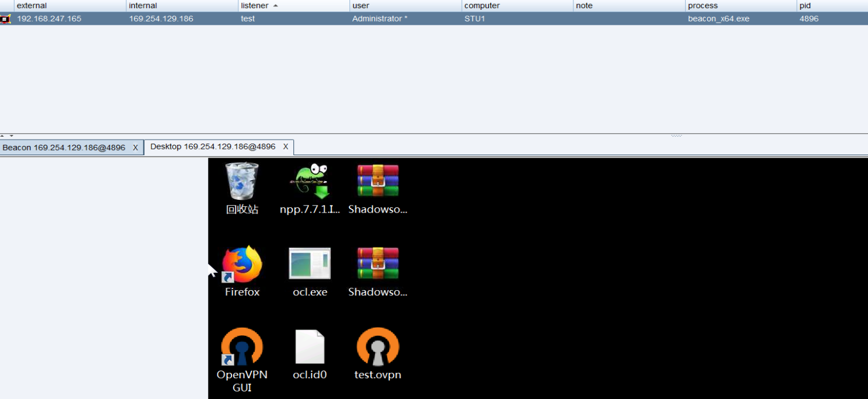Click the beacon session icon in the first row

pos(6,19)
